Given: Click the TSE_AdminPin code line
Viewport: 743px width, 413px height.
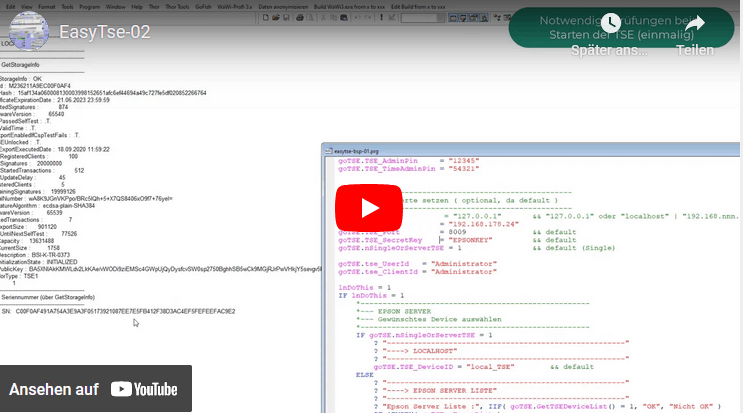Looking at the screenshot, I should pos(408,161).
